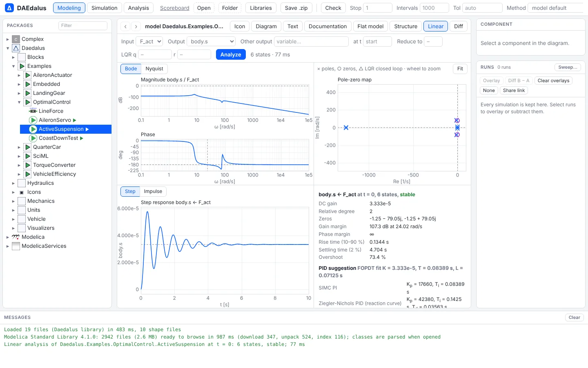588x368 pixels.
Task: Click the AileronServo model circle icon
Action: pos(33,120)
